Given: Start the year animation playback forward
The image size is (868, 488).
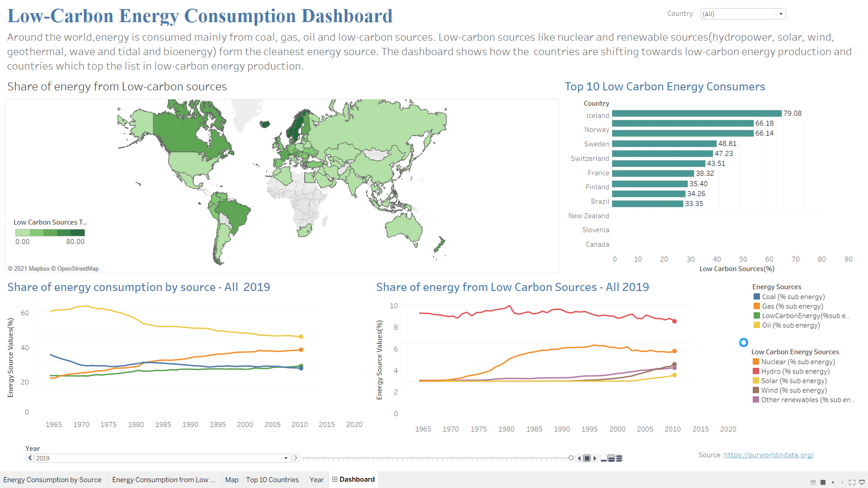Looking at the screenshot, I should [595, 458].
